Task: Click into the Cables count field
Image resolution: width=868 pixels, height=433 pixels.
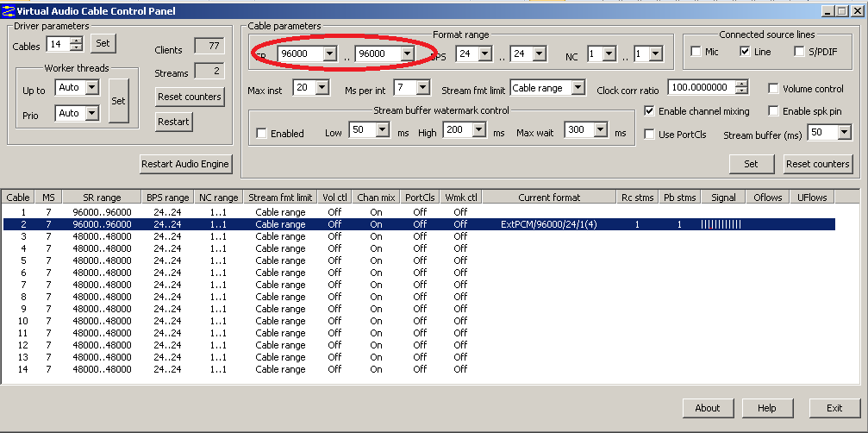Action: coord(59,44)
